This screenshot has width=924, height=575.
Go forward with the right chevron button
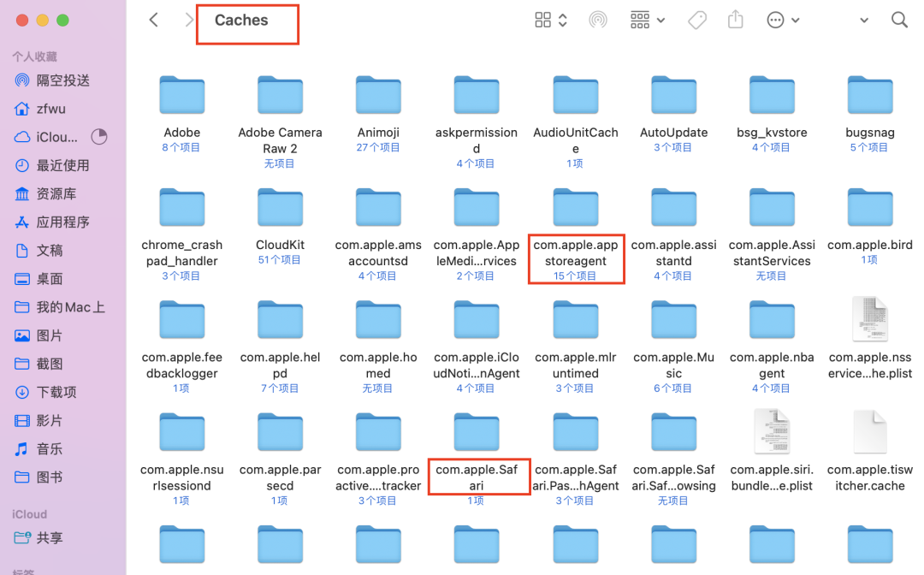click(188, 20)
